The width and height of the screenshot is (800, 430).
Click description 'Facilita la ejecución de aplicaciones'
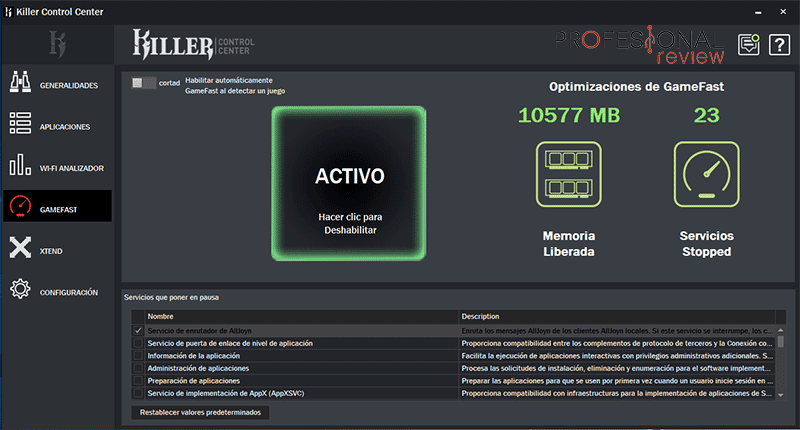[x=617, y=356]
